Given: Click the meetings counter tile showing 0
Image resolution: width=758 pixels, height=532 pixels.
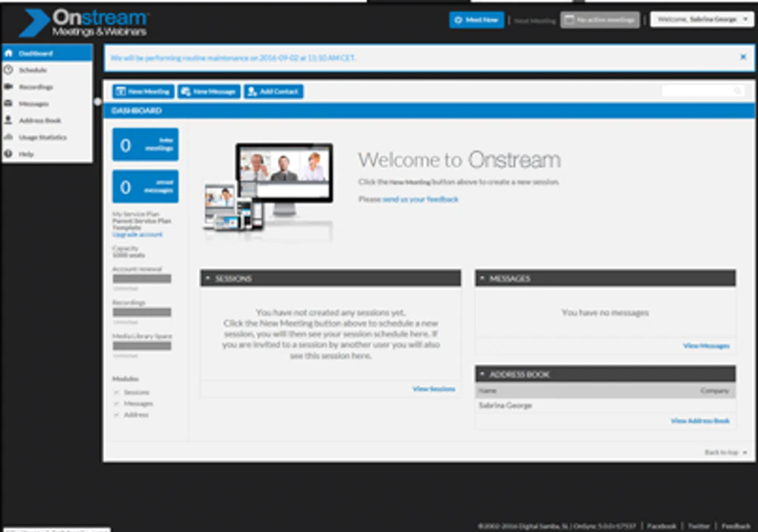Looking at the screenshot, I should coord(145,144).
